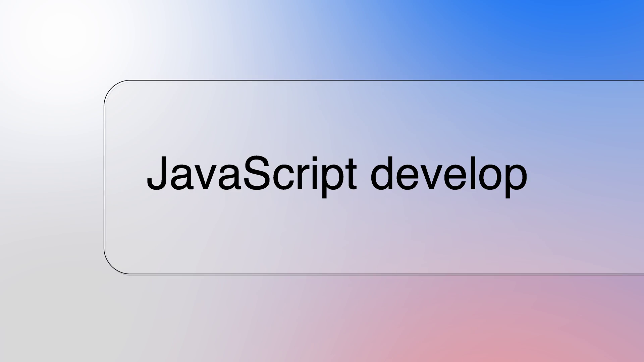Click the blue background above the box
The image size is (644, 362).
coord(503,37)
